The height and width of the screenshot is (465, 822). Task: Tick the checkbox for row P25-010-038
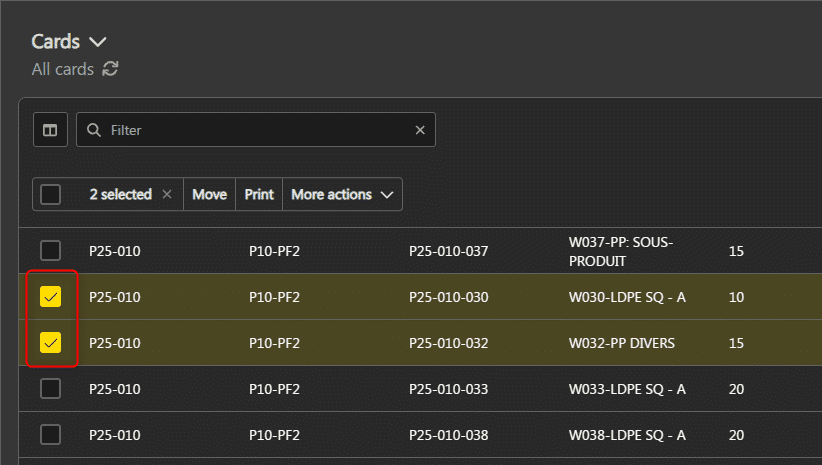click(51, 435)
